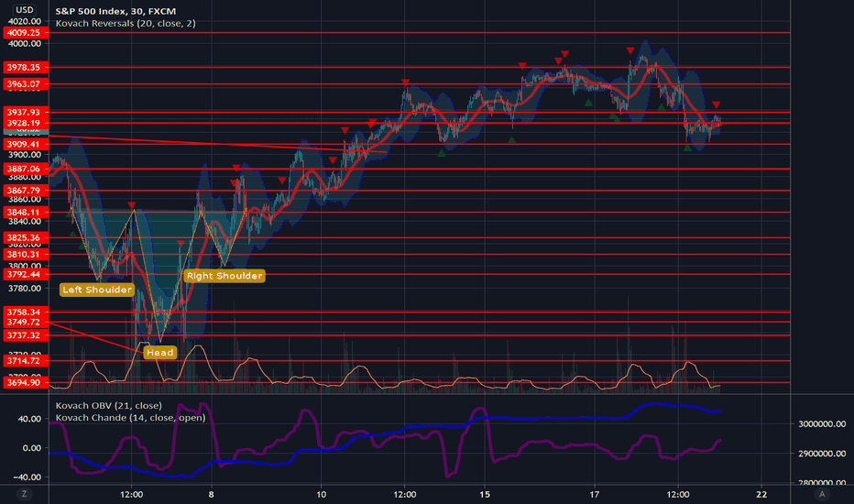Click the Z timezone button
854x504 pixels.
[24, 494]
